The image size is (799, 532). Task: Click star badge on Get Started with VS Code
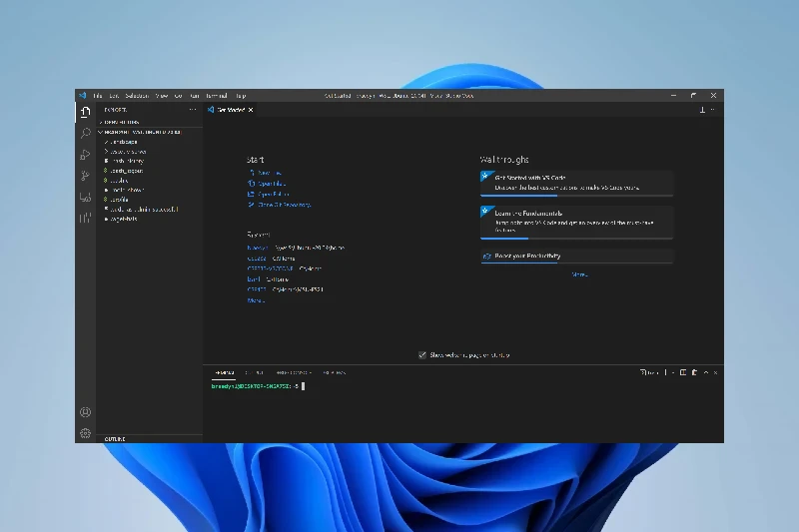[485, 176]
